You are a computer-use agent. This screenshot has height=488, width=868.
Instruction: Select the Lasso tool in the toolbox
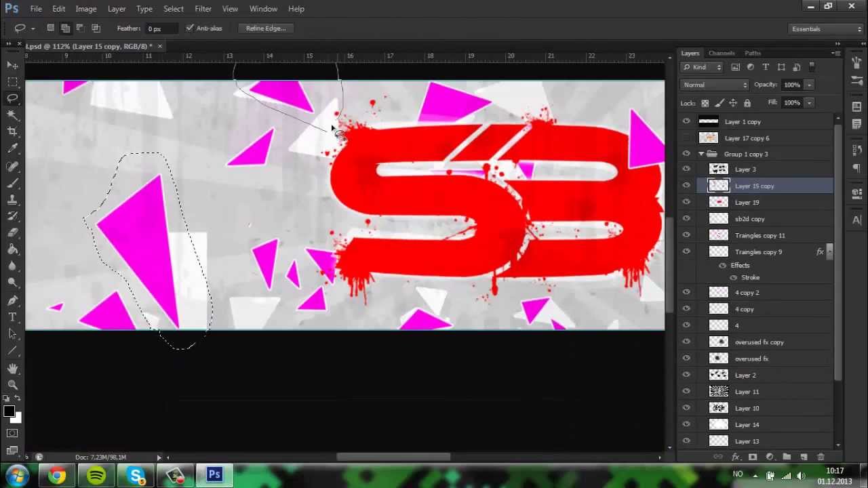[12, 98]
